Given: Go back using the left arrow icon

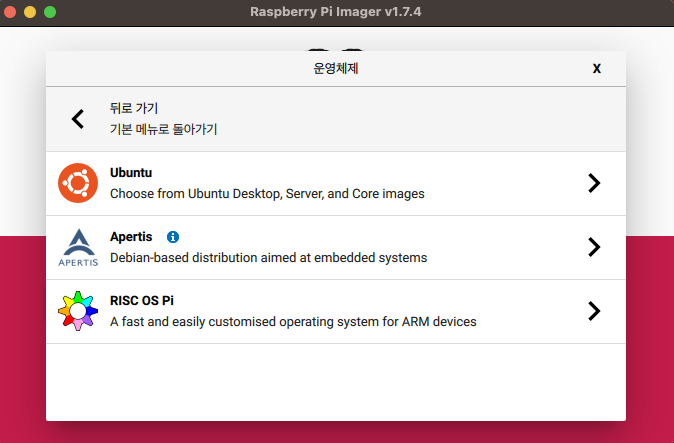Looking at the screenshot, I should 78,119.
